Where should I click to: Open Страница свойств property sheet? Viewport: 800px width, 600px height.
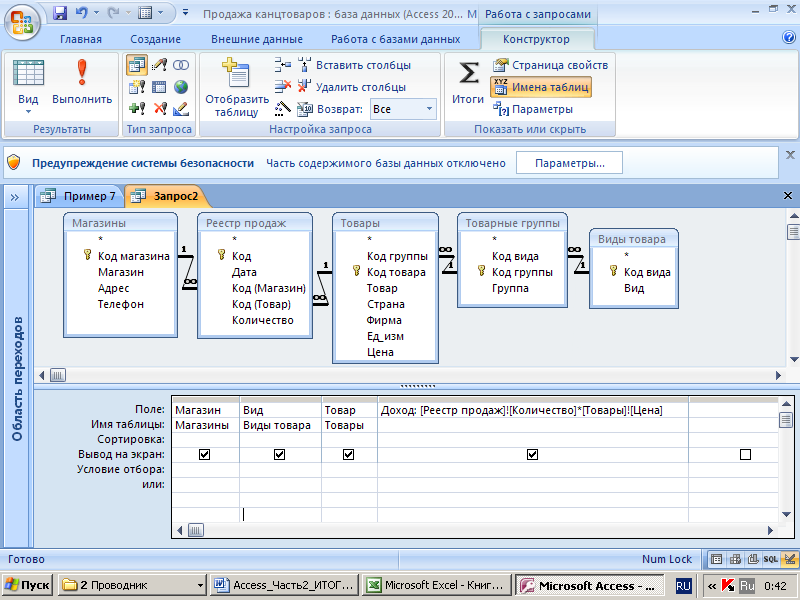(550, 65)
